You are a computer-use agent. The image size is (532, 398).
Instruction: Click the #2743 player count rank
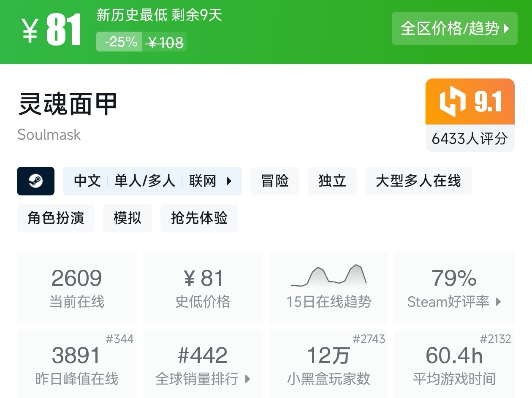(x=369, y=339)
